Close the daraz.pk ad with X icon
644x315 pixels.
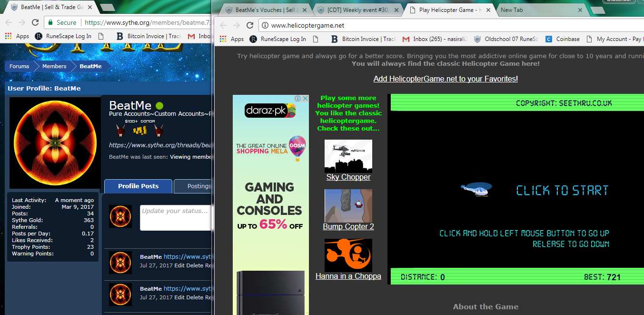click(x=305, y=98)
